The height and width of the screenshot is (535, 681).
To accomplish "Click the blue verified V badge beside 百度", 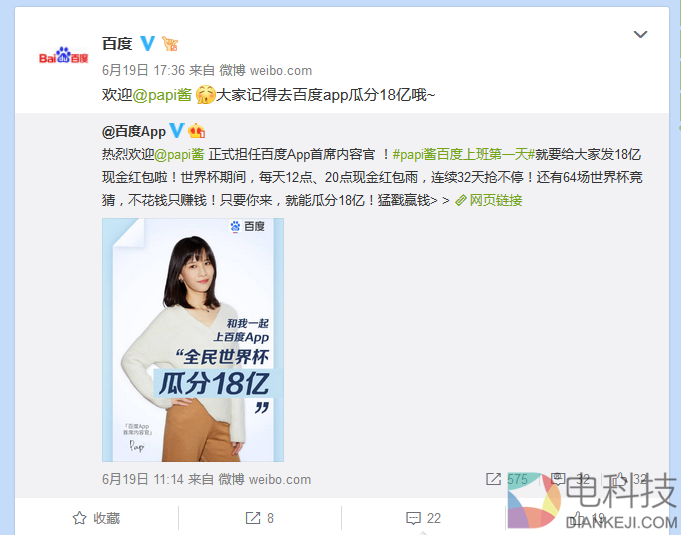I will pos(147,43).
